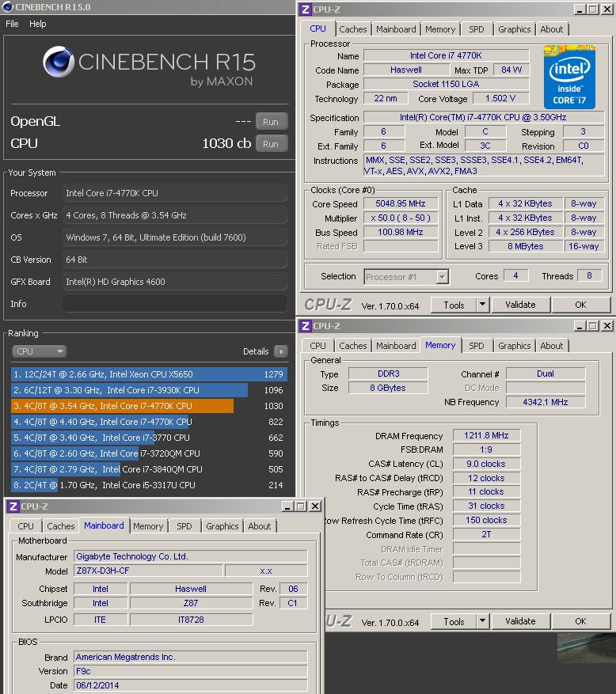Click NB Frequency value 4342.1 MHz
Screen dimensions: 616x694
tap(546, 402)
